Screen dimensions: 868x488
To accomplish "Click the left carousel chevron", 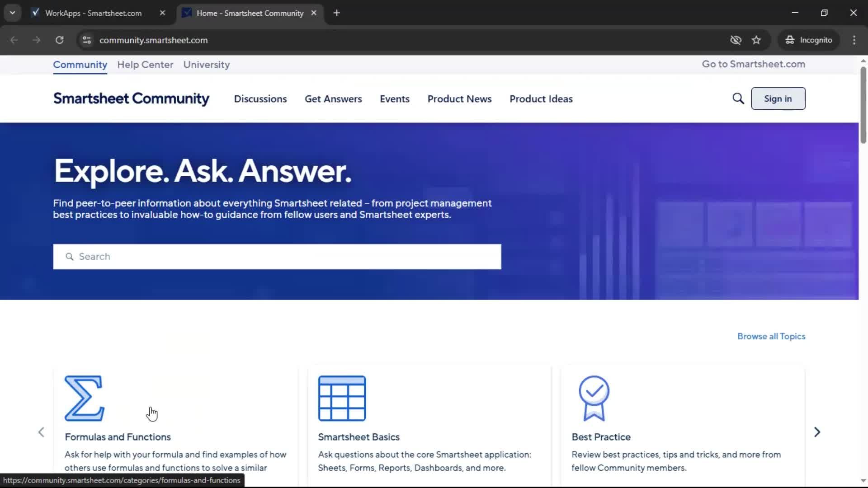I will [41, 432].
